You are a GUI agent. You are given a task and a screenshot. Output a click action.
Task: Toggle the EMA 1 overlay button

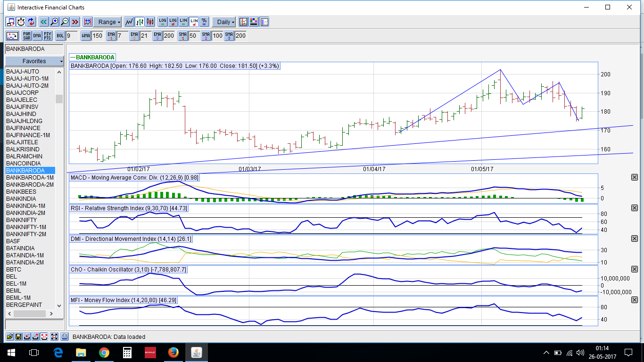(111, 36)
